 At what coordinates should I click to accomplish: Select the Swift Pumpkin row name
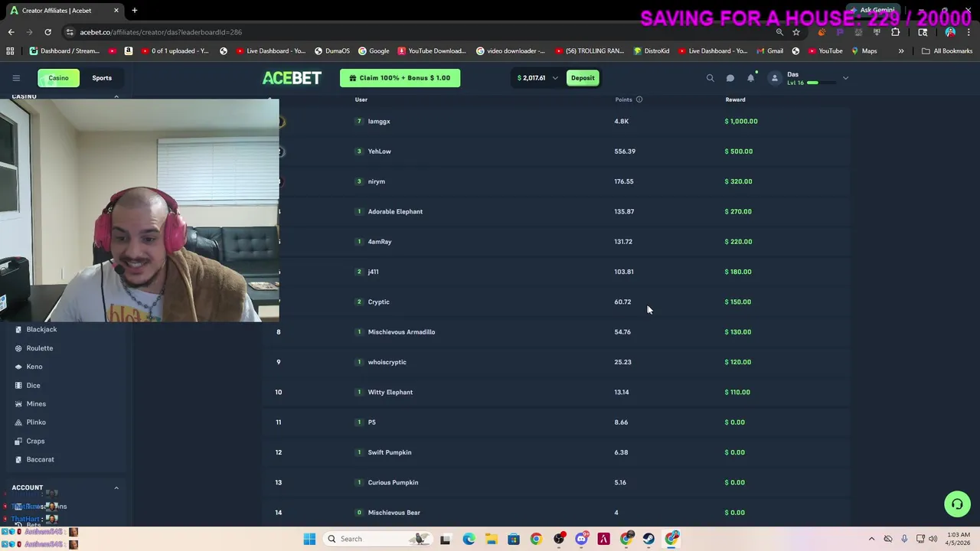[389, 452]
